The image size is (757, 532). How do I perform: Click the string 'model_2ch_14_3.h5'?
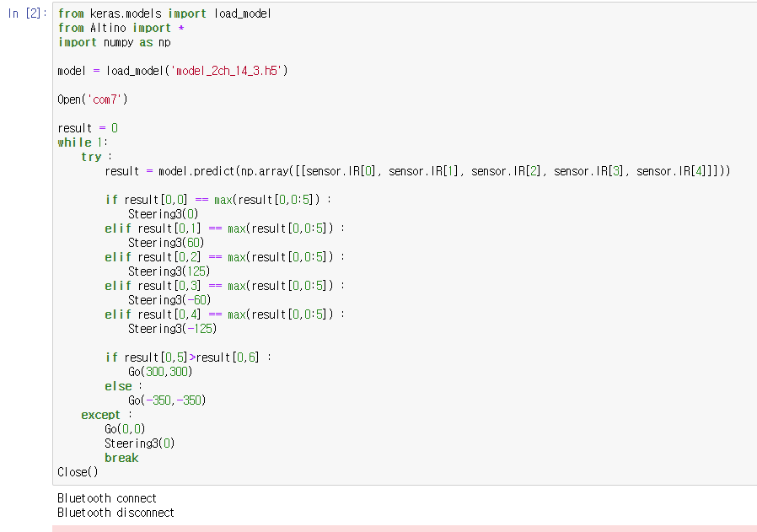(x=227, y=71)
